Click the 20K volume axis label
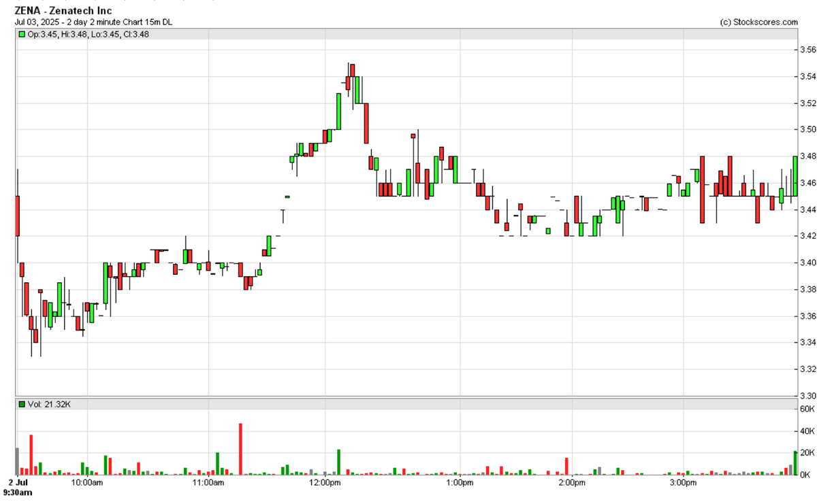The width and height of the screenshot is (817, 504). click(807, 453)
